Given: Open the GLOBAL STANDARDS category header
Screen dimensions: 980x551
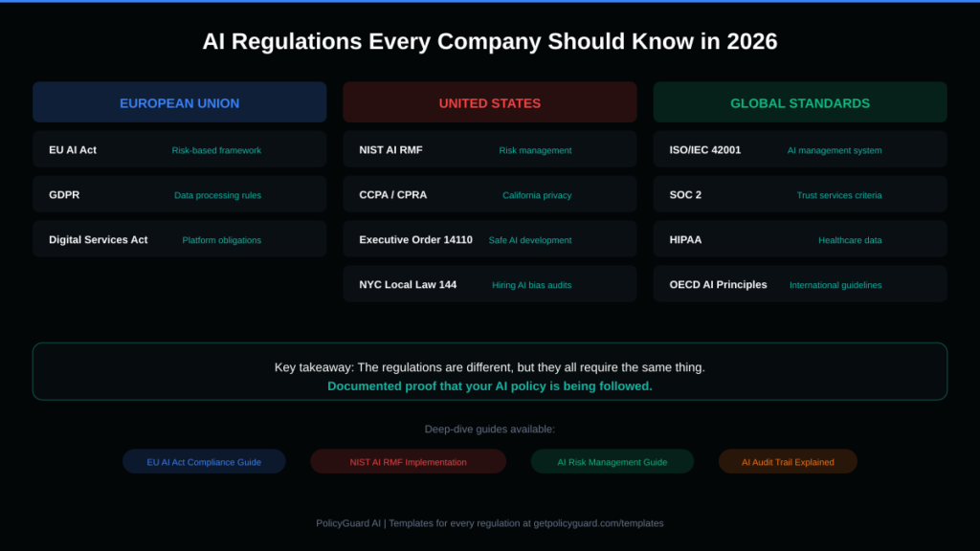Looking at the screenshot, I should tap(800, 102).
